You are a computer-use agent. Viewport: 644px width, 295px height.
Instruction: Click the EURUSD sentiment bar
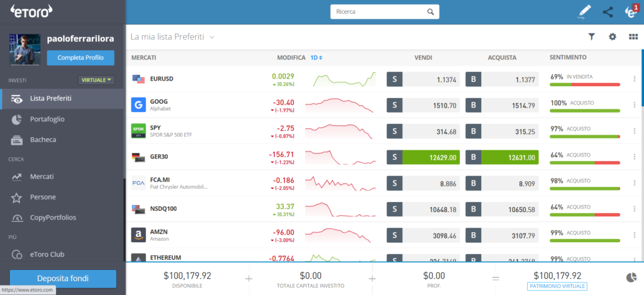(x=585, y=84)
